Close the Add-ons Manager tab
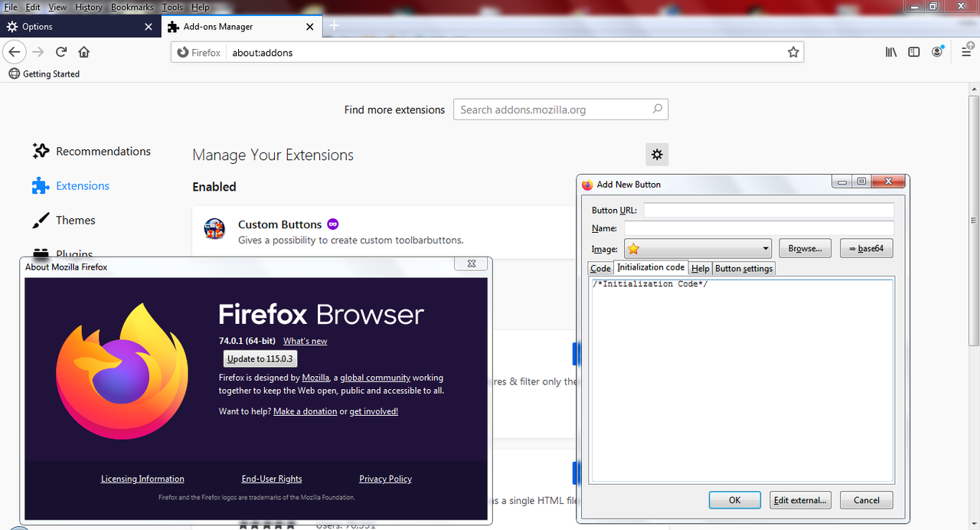The image size is (980, 530). (309, 26)
